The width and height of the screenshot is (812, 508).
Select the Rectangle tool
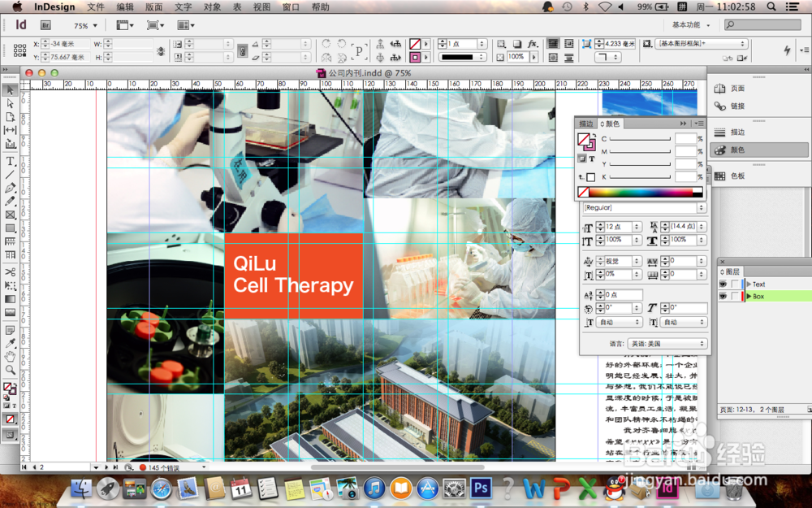click(x=10, y=228)
